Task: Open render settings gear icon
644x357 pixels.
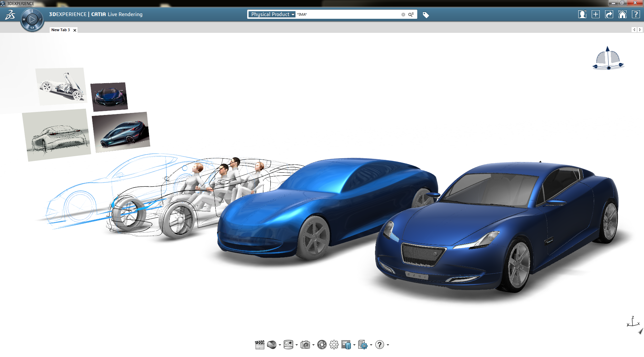Action: click(334, 345)
